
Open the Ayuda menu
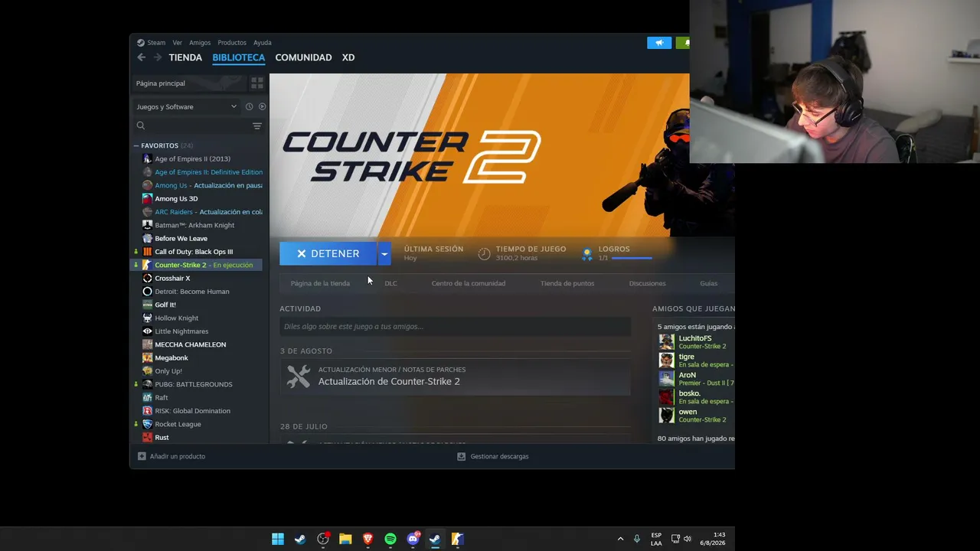tap(263, 43)
